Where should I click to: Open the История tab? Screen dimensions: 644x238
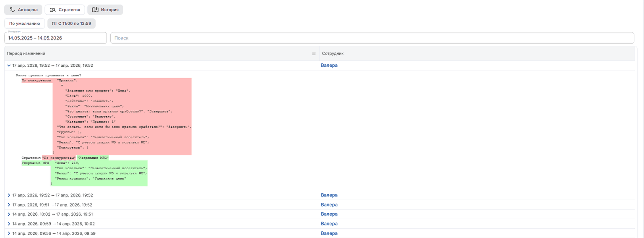click(105, 10)
